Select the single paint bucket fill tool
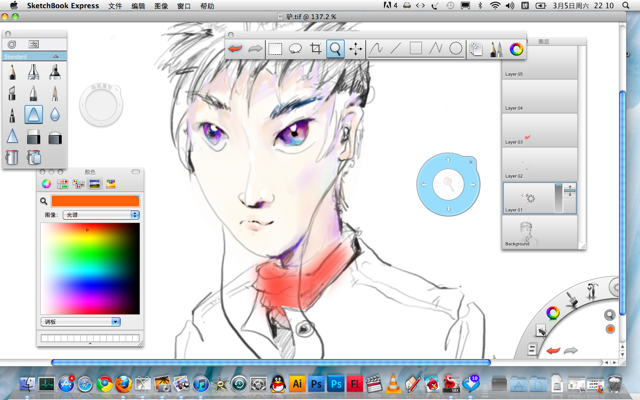 click(12, 157)
